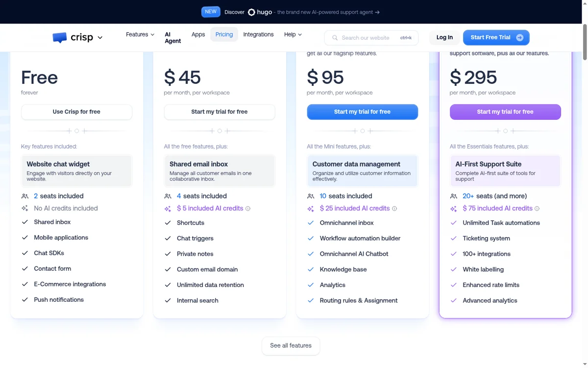This screenshot has height=368, width=588.
Task: Click the Chat triggers feature text
Action: 195,238
